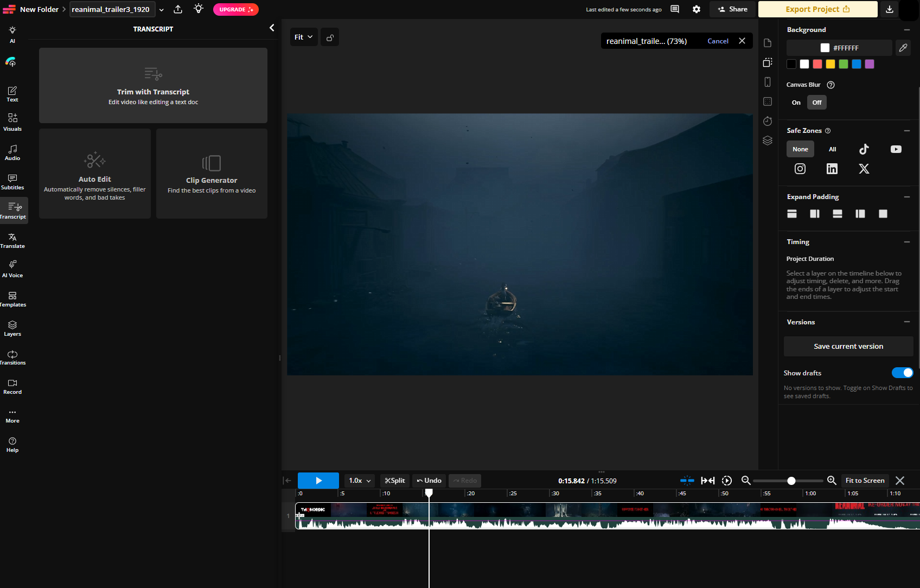Open the Text tool in sidebar

pos(12,94)
